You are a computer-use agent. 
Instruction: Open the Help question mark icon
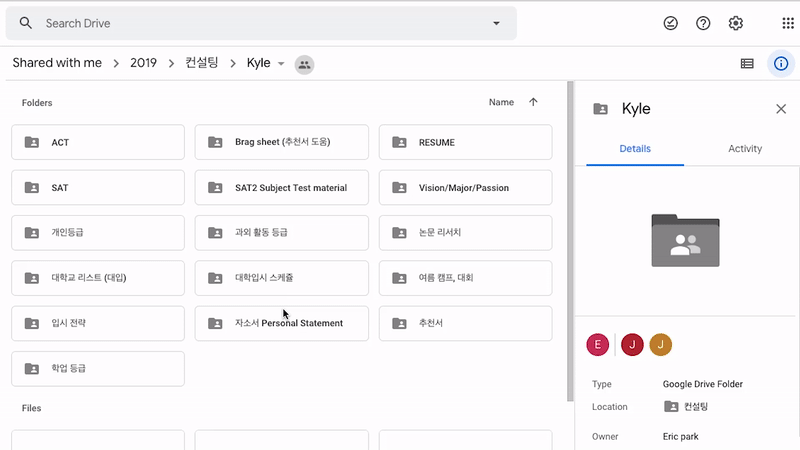pos(703,23)
